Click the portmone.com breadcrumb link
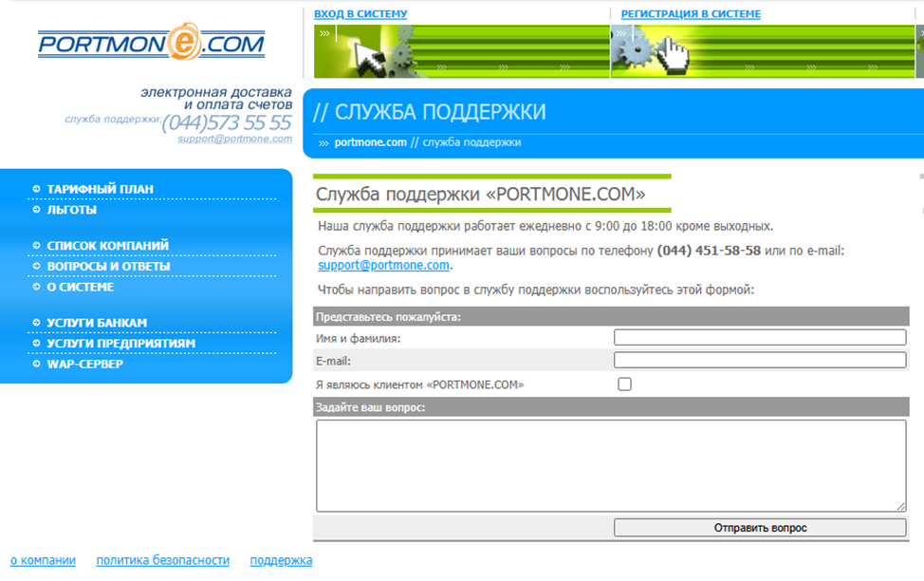 371,142
